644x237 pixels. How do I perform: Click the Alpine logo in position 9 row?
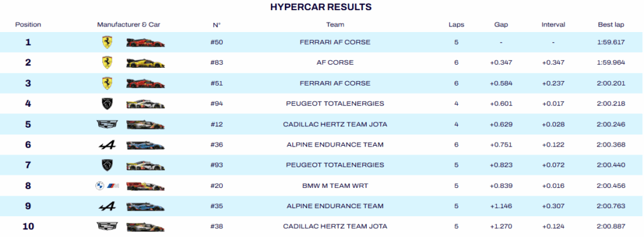(x=107, y=206)
